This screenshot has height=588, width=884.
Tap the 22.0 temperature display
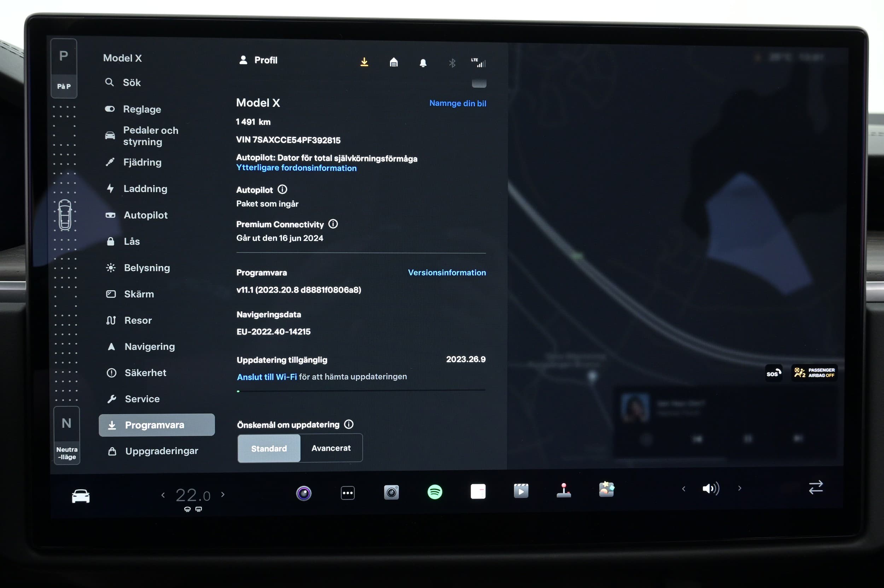click(x=193, y=495)
